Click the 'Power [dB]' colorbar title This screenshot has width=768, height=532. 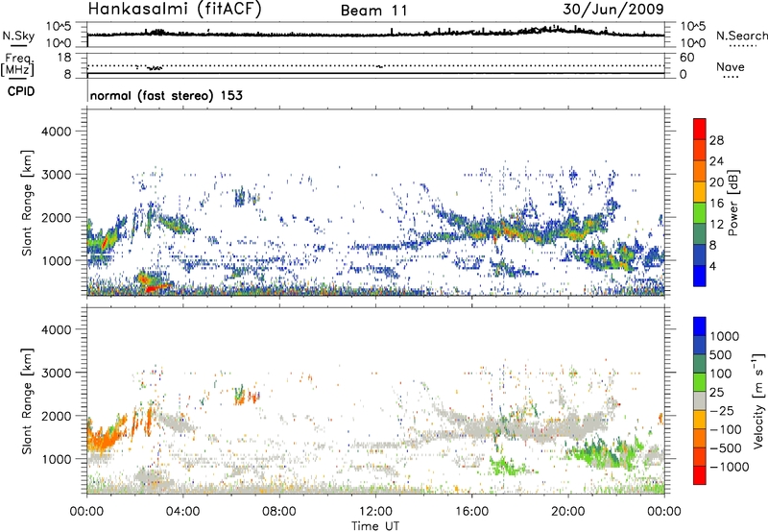[x=732, y=203]
